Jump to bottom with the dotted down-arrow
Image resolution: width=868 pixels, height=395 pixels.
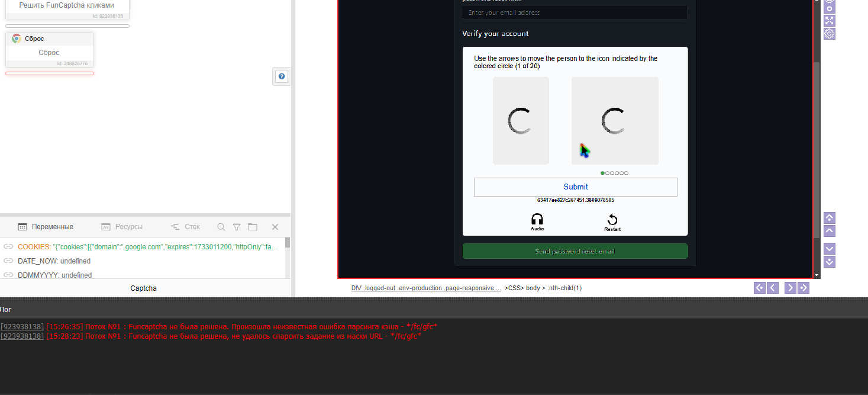tap(830, 262)
